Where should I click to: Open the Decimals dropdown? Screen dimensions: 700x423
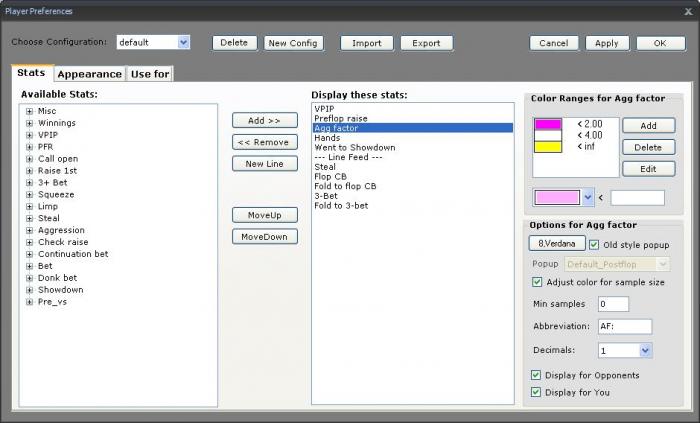tap(646, 350)
